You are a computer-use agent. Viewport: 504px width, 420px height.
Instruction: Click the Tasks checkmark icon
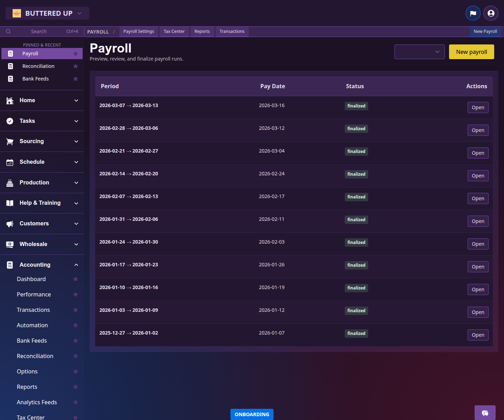pyautogui.click(x=9, y=121)
